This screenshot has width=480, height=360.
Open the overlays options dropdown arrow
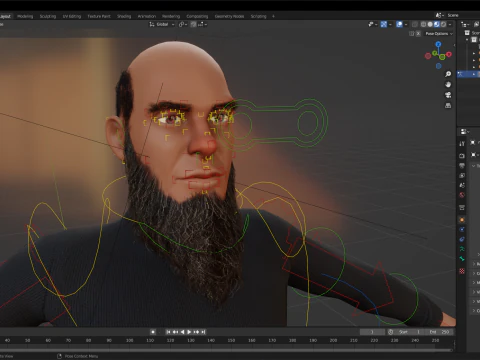[x=406, y=24]
